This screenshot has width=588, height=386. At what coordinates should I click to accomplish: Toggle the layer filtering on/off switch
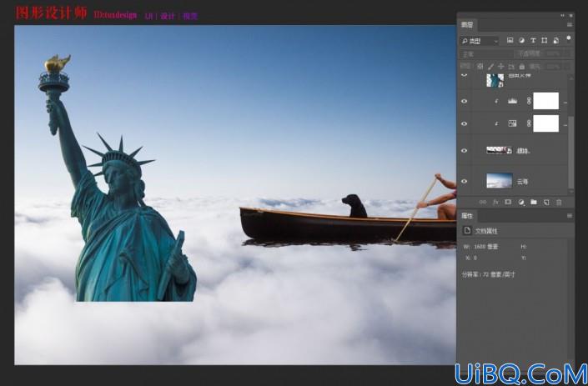(569, 38)
